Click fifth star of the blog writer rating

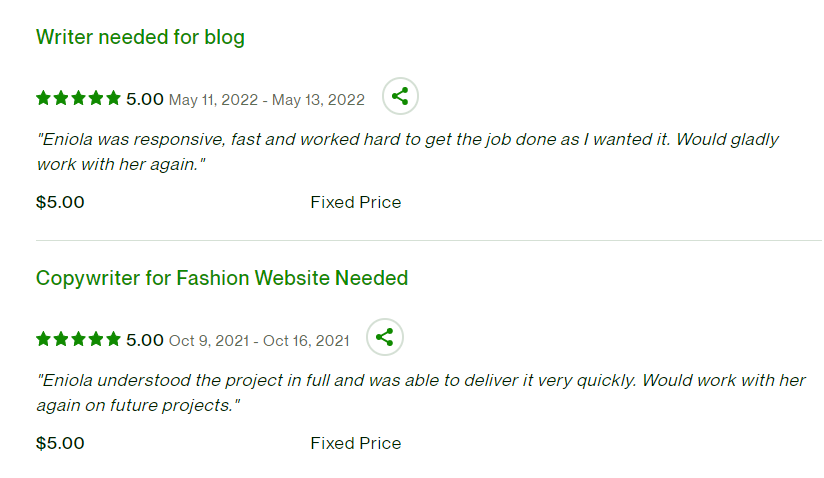pyautogui.click(x=113, y=98)
